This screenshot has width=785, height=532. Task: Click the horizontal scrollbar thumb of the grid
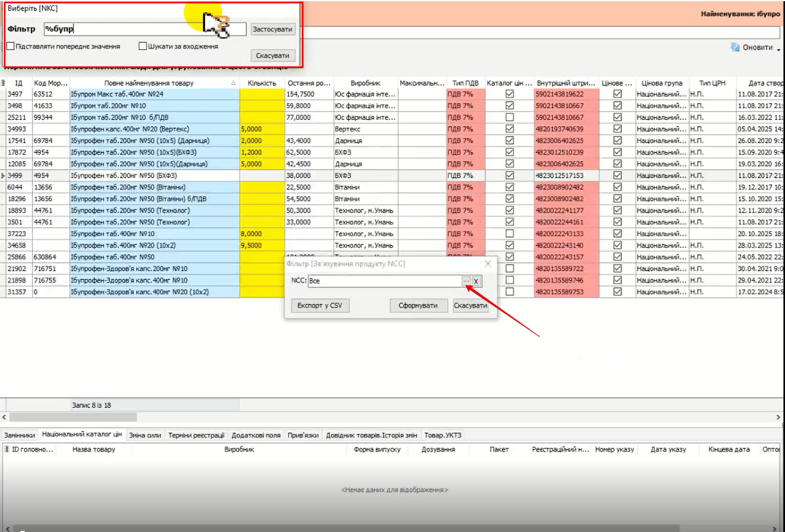(73, 417)
